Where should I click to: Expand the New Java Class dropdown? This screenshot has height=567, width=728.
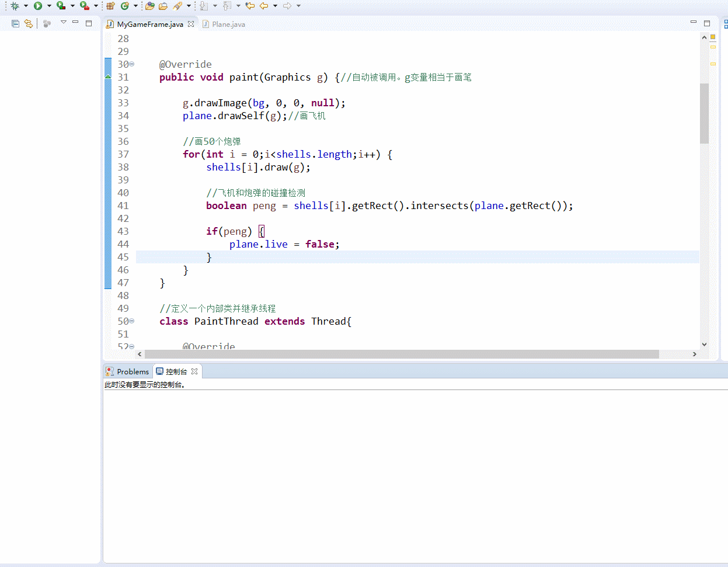point(135,6)
